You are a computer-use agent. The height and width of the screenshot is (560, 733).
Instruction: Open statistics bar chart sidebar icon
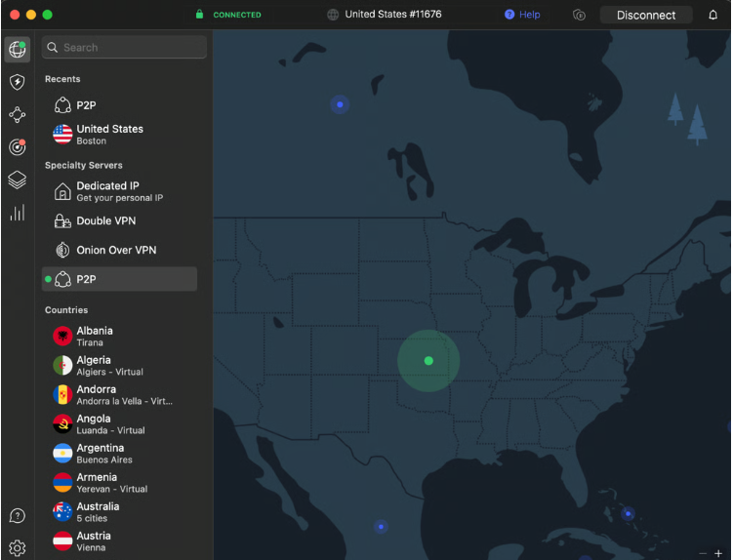tap(18, 213)
